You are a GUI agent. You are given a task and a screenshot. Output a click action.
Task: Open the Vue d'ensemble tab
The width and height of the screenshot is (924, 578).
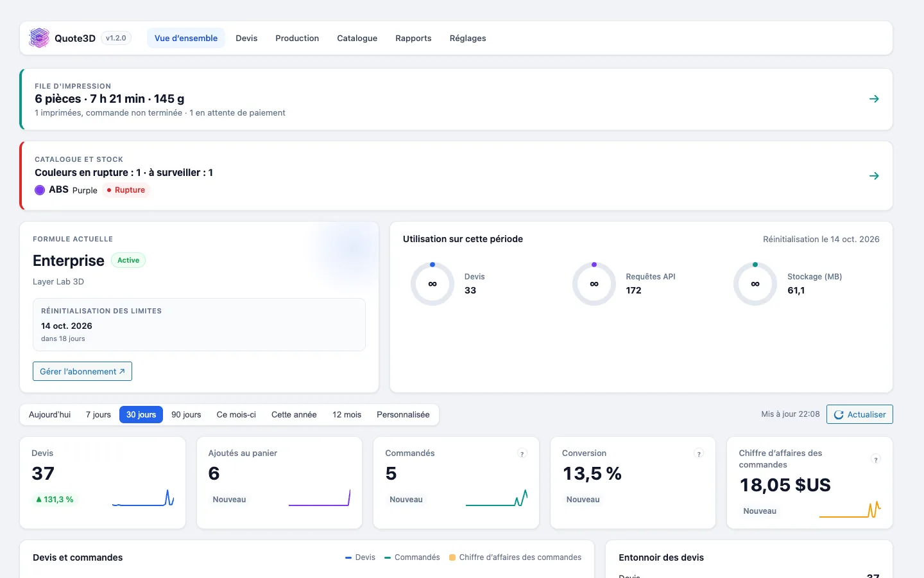186,38
